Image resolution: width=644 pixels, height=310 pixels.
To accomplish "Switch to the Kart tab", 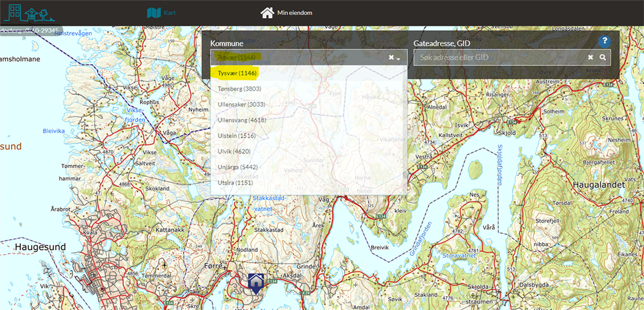I will 162,12.
